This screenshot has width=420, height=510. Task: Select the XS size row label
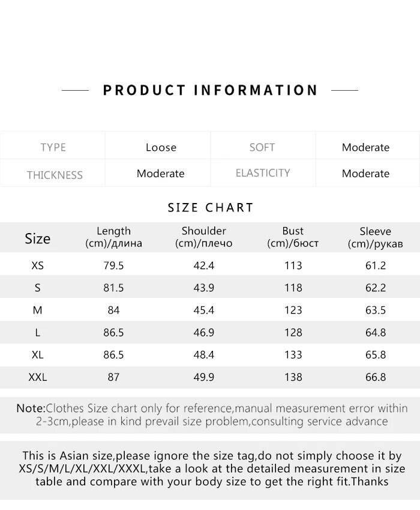(37, 266)
